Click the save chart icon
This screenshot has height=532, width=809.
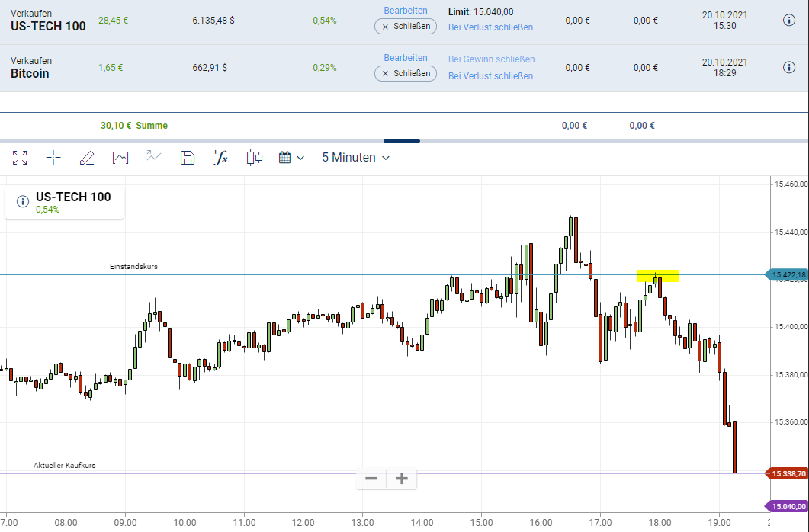pos(188,158)
